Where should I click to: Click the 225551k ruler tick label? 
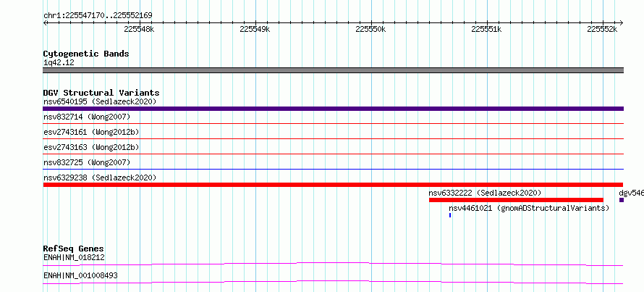[486, 29]
